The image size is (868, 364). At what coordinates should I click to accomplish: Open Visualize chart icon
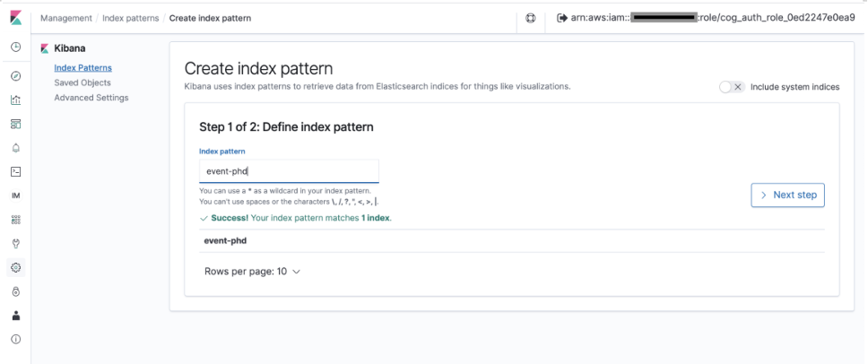tap(15, 100)
